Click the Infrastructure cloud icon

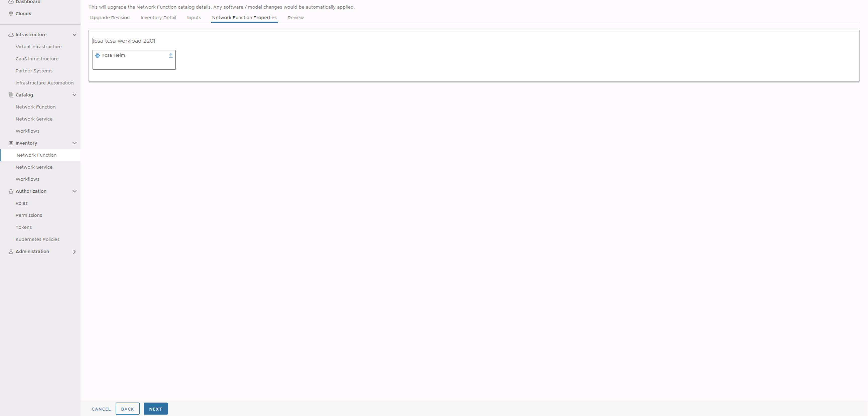[11, 35]
